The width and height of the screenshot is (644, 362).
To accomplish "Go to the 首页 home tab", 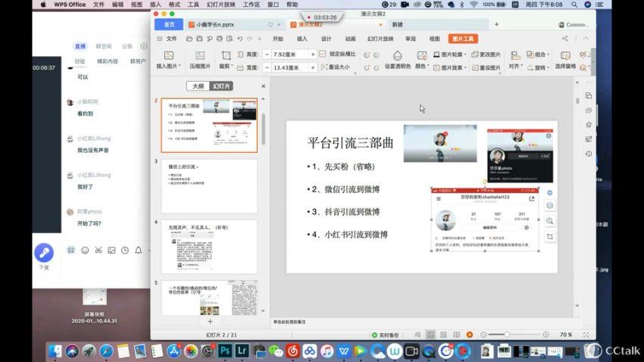I will (x=169, y=25).
